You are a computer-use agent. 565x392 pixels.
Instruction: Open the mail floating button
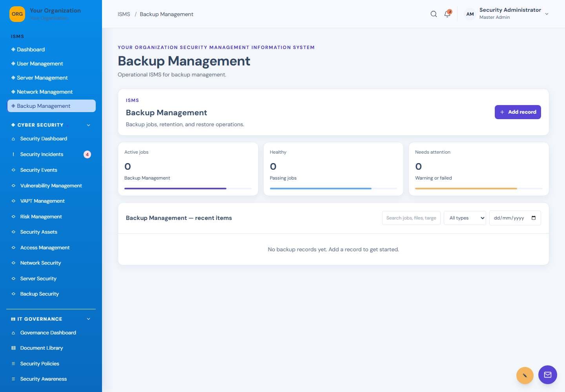pyautogui.click(x=548, y=375)
